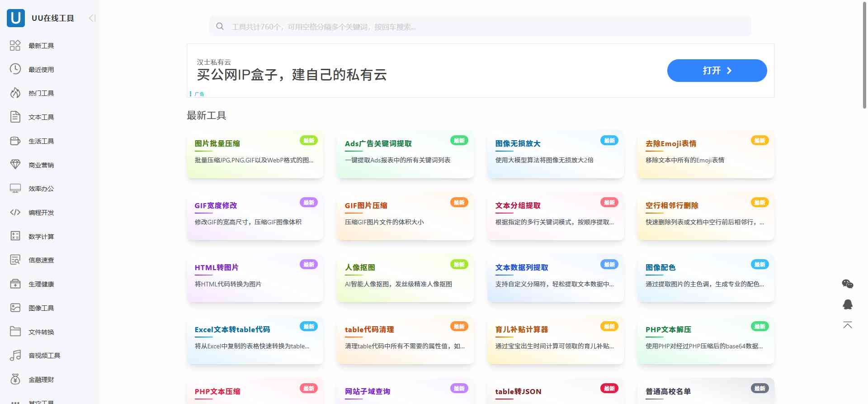868x404 pixels.
Task: Launch the 育儿补贴计算器 tool
Action: coord(555,340)
